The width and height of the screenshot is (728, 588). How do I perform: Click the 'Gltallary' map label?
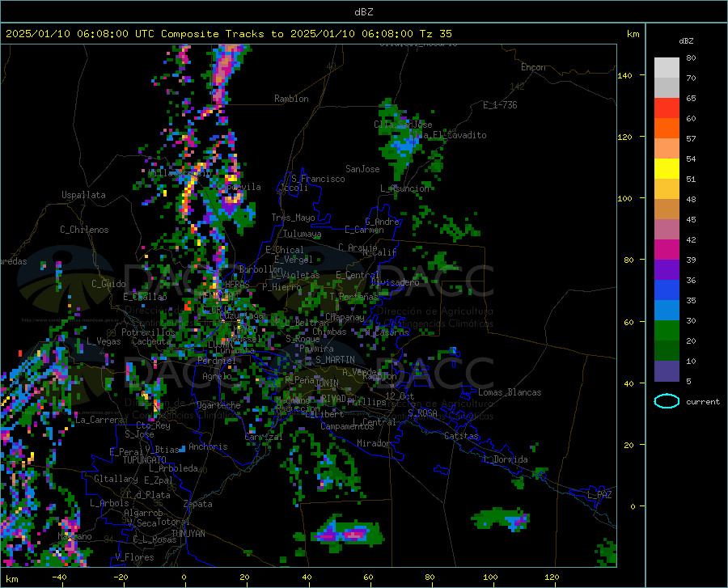pos(116,479)
